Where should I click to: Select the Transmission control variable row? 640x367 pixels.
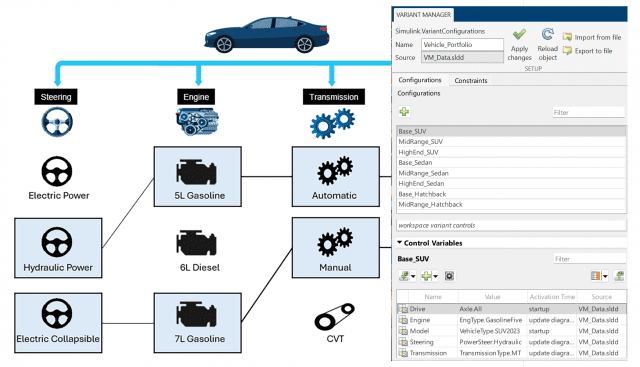[x=511, y=353]
